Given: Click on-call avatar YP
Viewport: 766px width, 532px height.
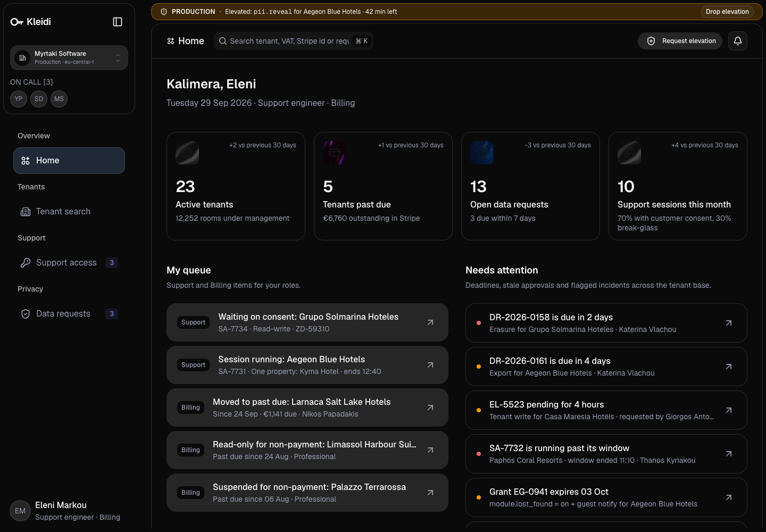Looking at the screenshot, I should (x=19, y=99).
